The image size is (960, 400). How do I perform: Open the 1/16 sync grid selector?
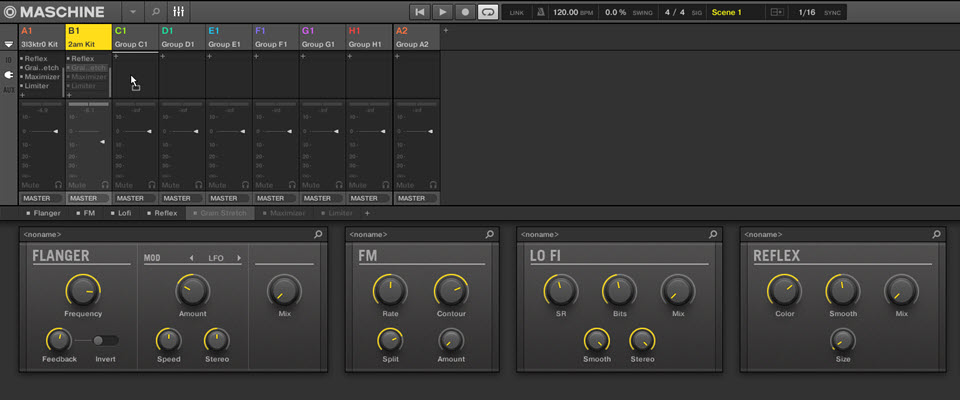click(x=807, y=12)
